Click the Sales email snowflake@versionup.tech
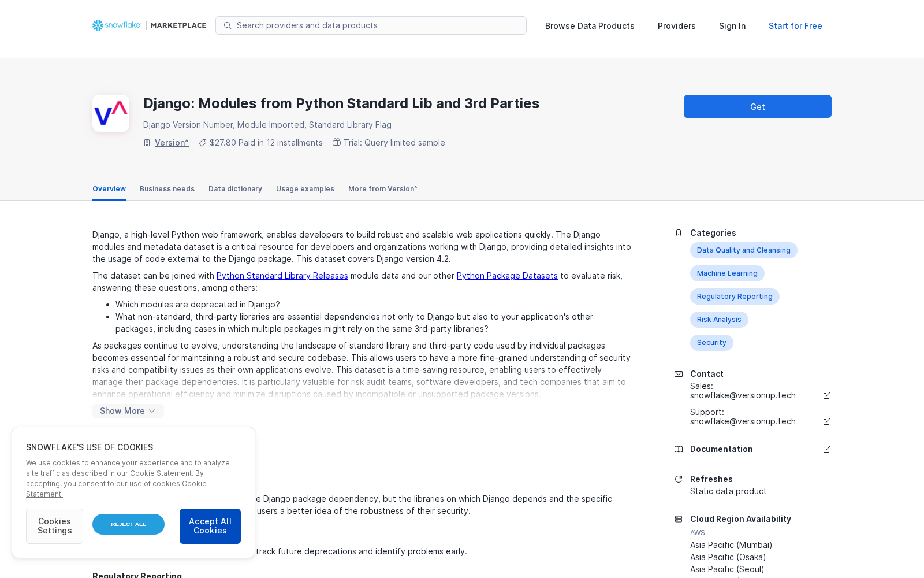 coord(743,395)
